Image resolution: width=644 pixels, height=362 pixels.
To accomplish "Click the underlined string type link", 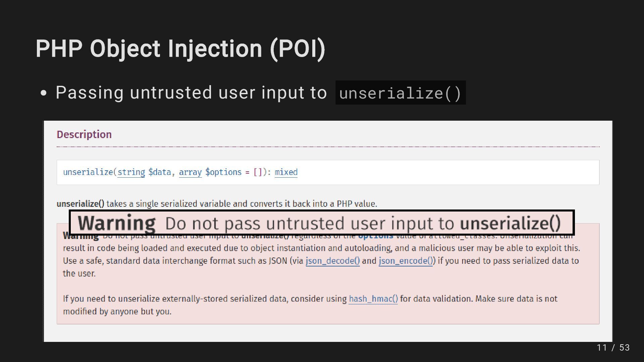I will [x=131, y=172].
